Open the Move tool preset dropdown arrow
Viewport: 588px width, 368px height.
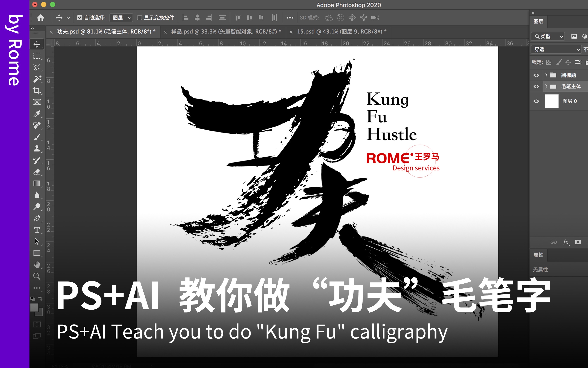(x=69, y=18)
